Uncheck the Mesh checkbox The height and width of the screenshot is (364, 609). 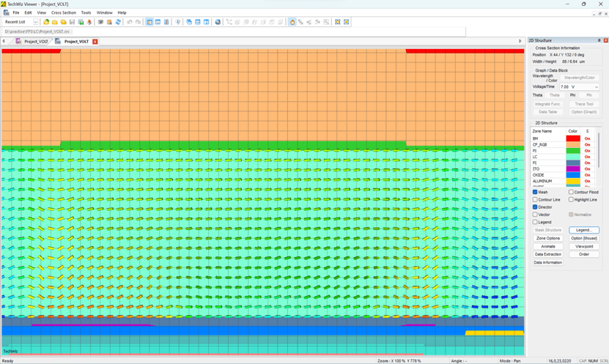[535, 192]
